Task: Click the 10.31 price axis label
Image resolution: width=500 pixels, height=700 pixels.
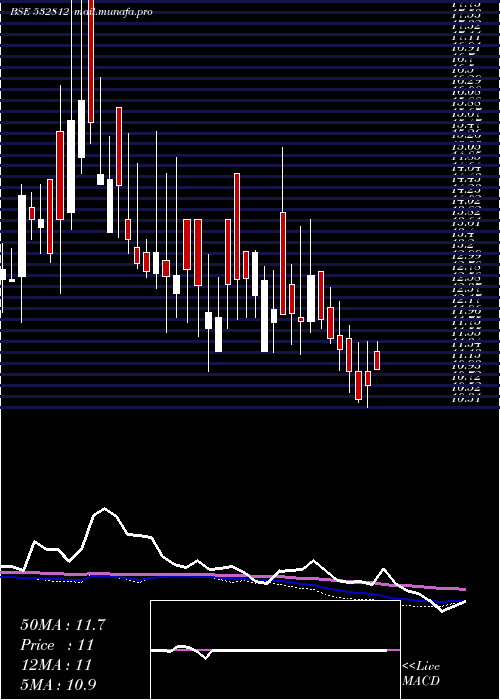Action: coord(466,399)
